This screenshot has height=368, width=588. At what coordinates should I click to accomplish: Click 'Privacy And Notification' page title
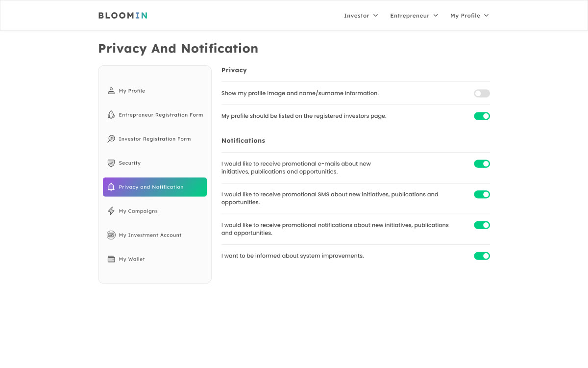tap(178, 49)
